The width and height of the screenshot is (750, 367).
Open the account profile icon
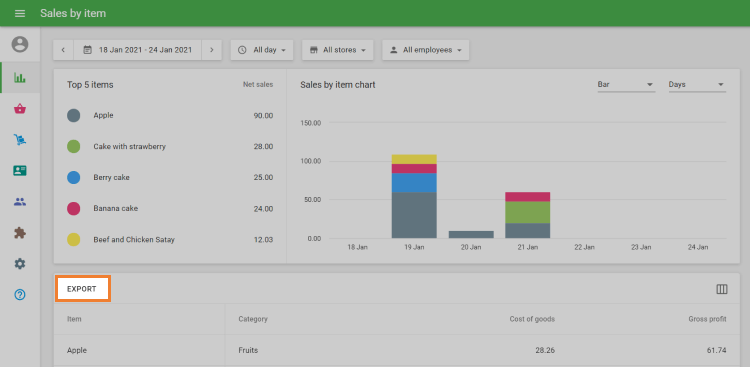20,44
